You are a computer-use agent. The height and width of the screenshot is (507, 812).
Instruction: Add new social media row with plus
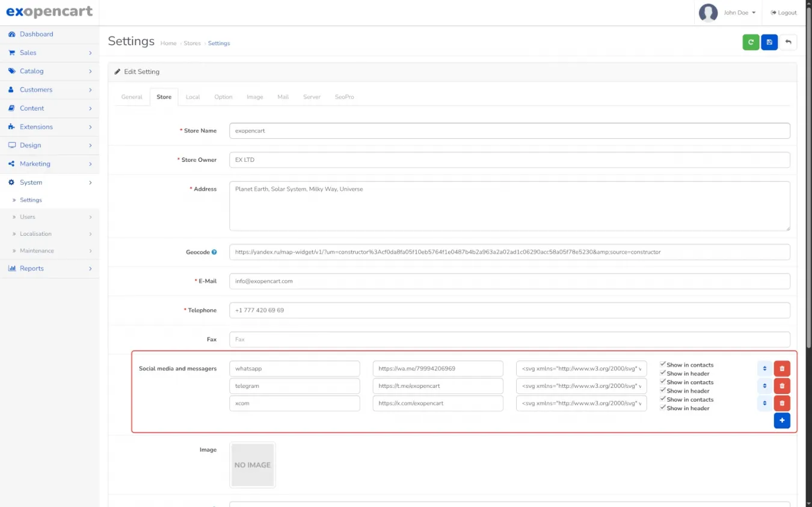click(782, 420)
